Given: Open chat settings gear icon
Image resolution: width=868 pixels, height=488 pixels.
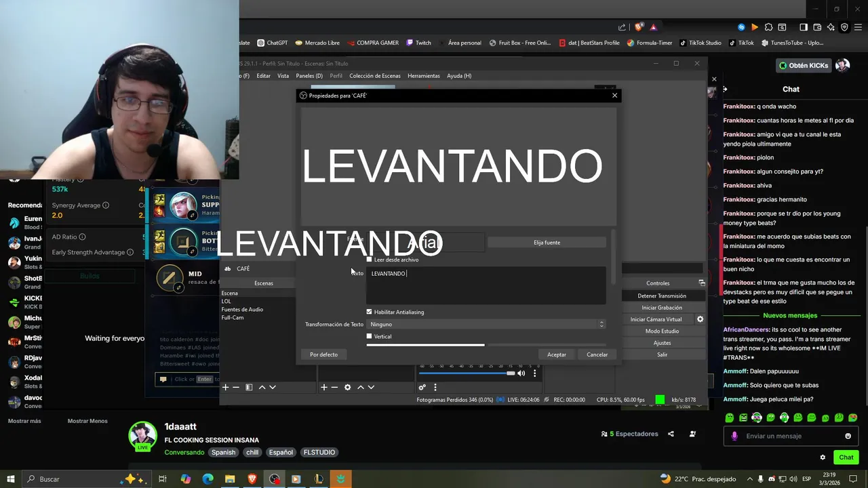Looking at the screenshot, I should pos(823,457).
